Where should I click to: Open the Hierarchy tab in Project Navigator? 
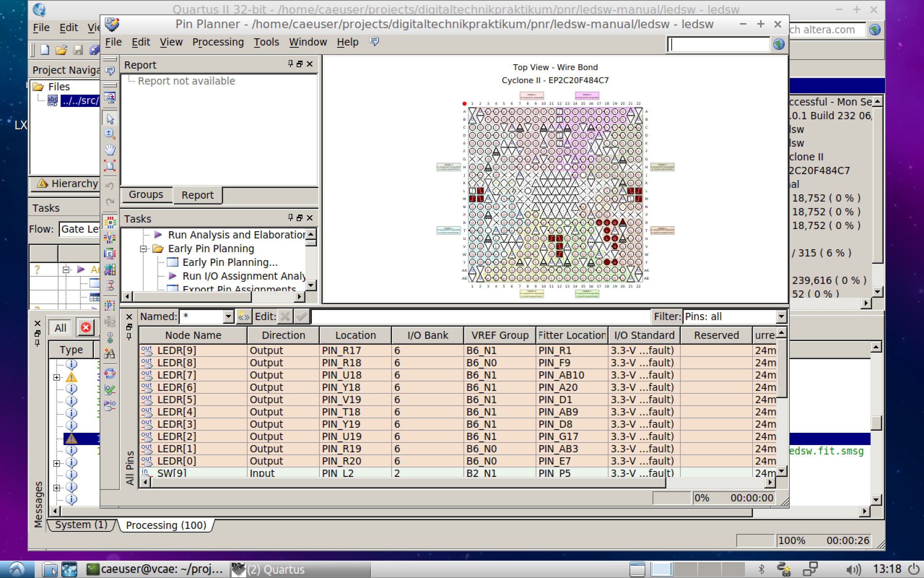click(x=68, y=184)
